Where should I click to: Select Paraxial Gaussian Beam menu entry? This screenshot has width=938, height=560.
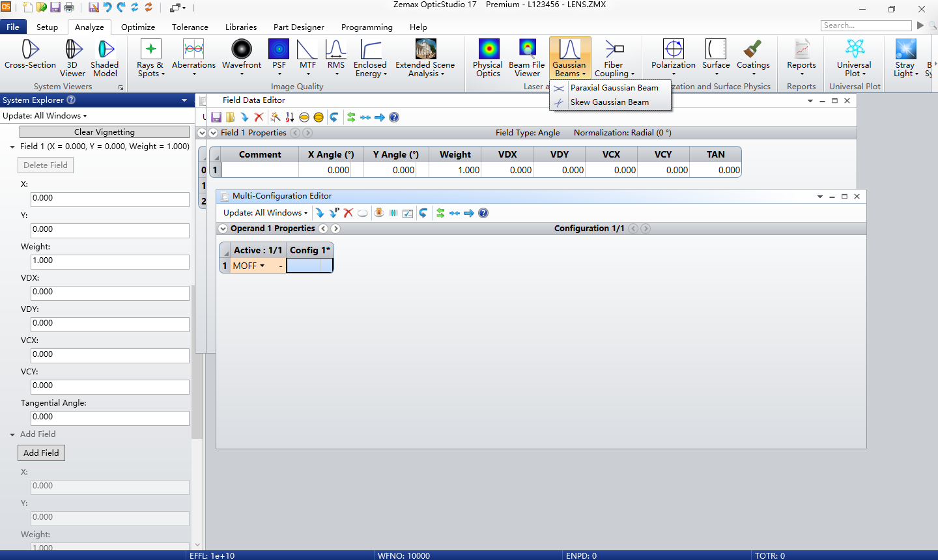611,88
